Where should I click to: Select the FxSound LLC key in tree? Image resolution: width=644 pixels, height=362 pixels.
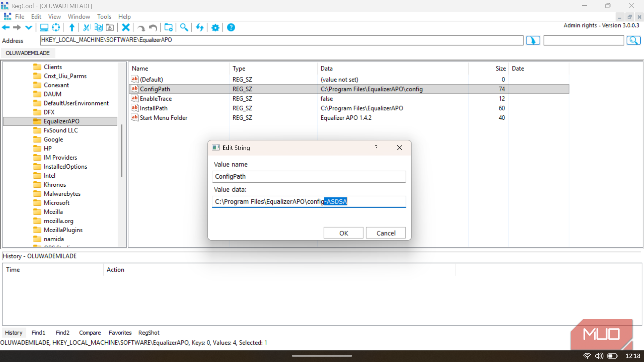tap(61, 130)
